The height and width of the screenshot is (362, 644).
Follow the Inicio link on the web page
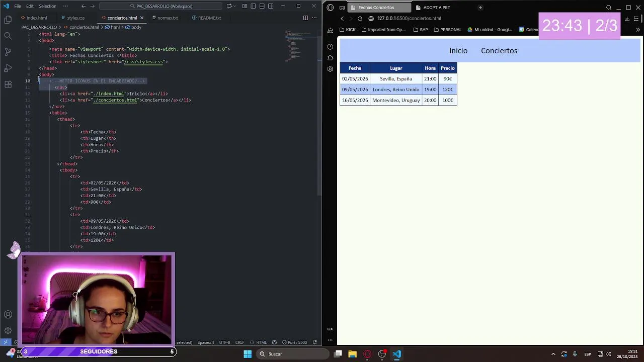458,51
